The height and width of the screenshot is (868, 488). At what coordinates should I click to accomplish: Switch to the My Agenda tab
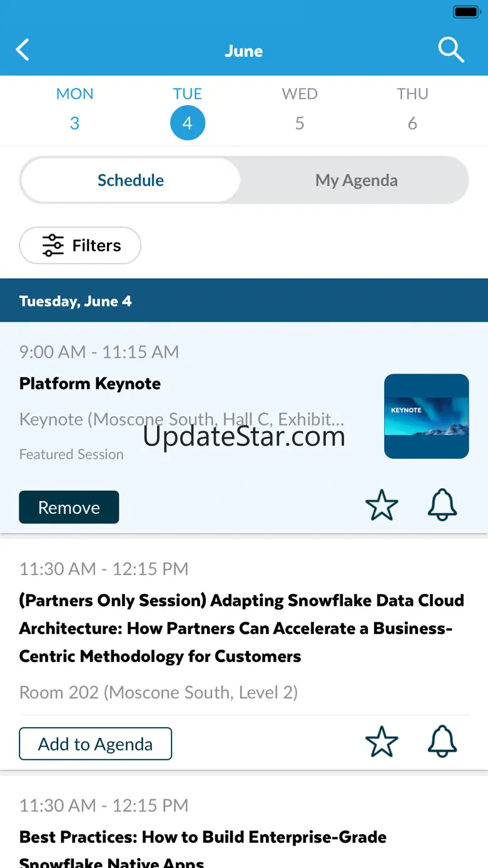[356, 180]
